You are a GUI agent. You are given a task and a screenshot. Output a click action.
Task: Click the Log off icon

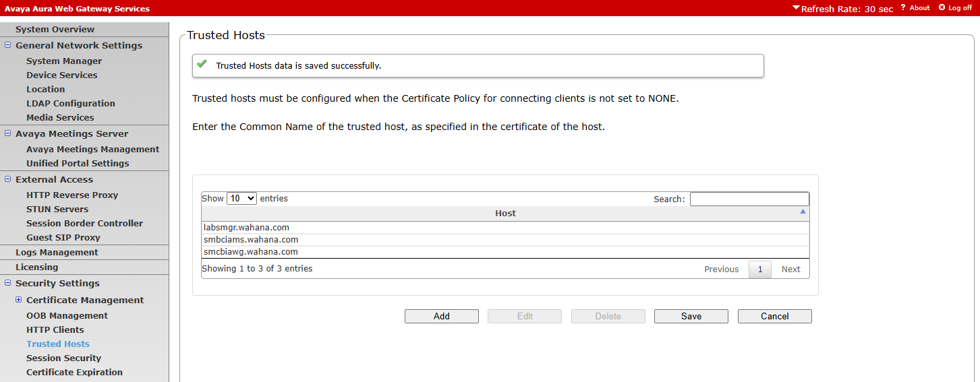point(942,8)
